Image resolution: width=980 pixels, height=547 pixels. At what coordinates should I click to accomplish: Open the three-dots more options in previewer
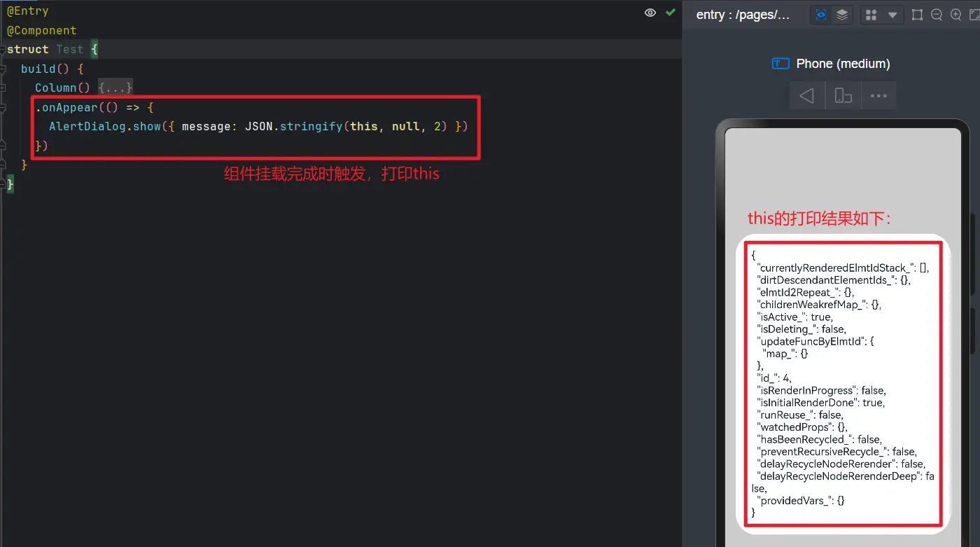click(878, 96)
